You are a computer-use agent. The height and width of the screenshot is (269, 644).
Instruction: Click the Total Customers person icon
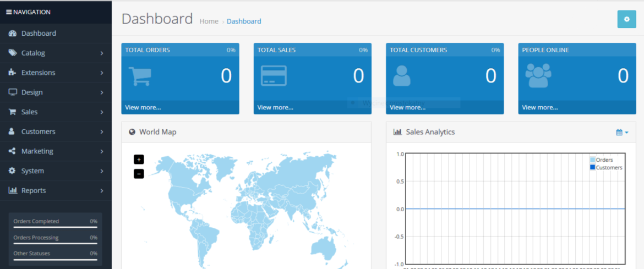402,76
